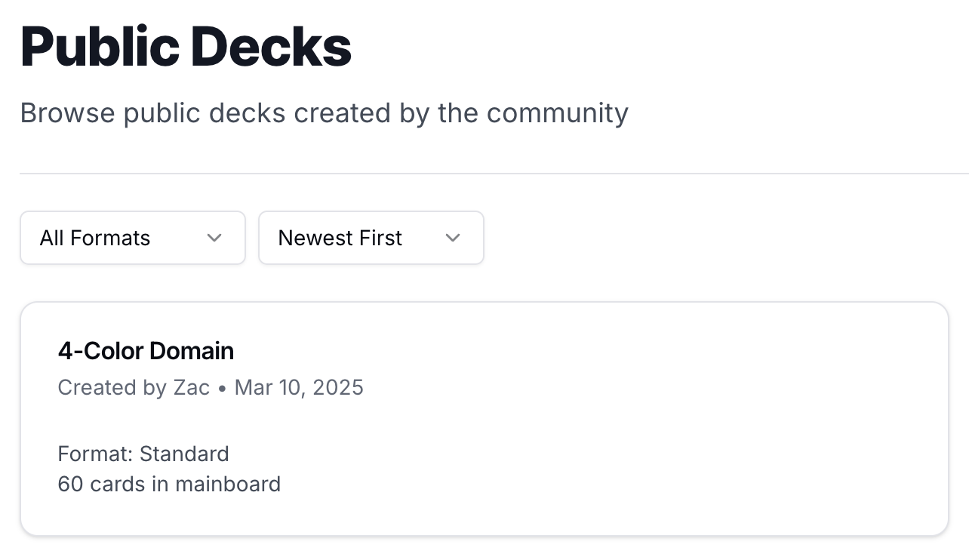Click the Public Decks heading
The height and width of the screenshot is (560, 969).
(186, 45)
